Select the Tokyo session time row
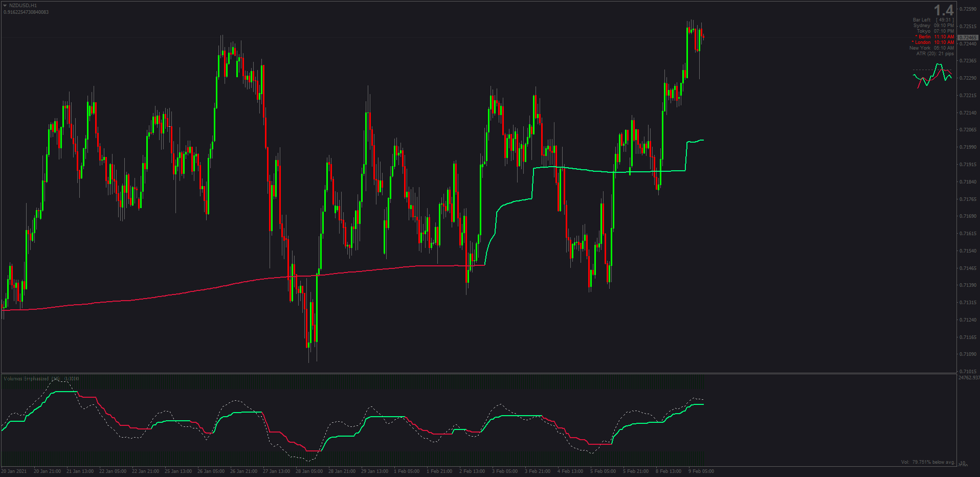This screenshot has width=980, height=477. pos(935,31)
